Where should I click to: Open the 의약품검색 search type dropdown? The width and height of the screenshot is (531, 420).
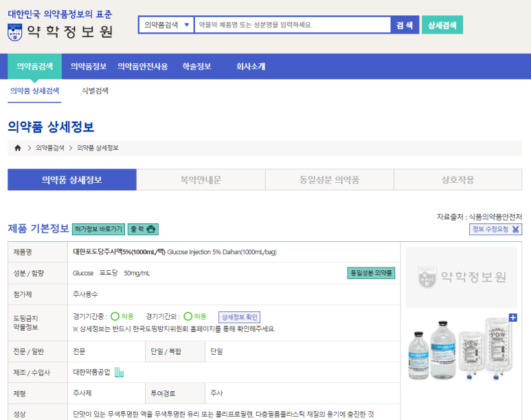pos(166,25)
